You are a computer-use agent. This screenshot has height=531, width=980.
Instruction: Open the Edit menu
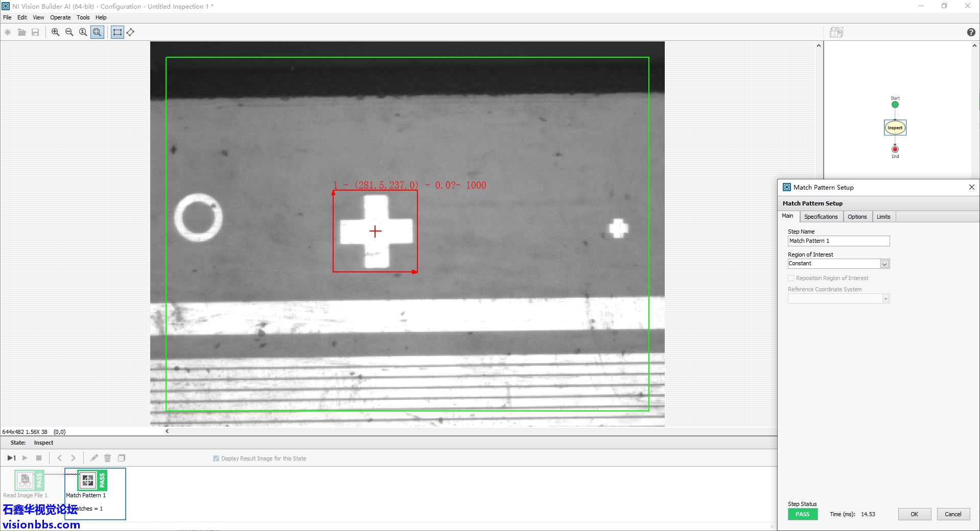[x=22, y=17]
